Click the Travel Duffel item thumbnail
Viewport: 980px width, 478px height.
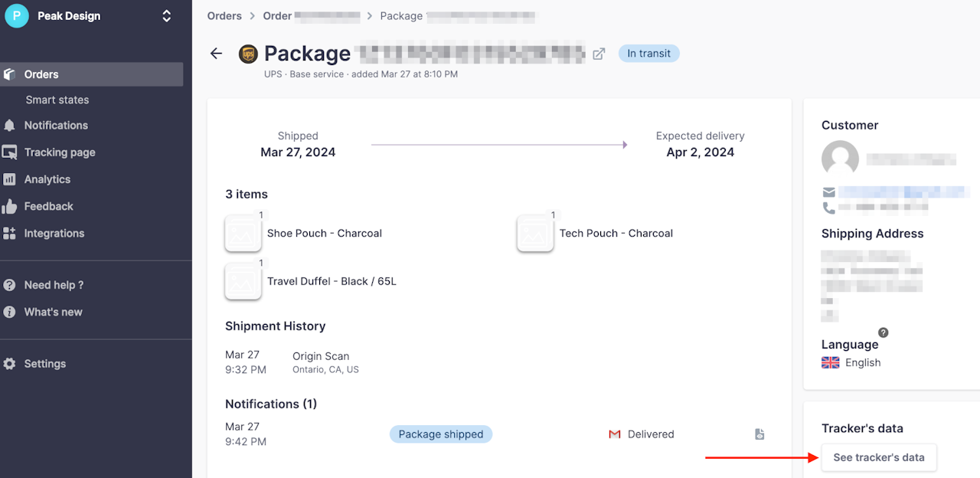tap(243, 281)
